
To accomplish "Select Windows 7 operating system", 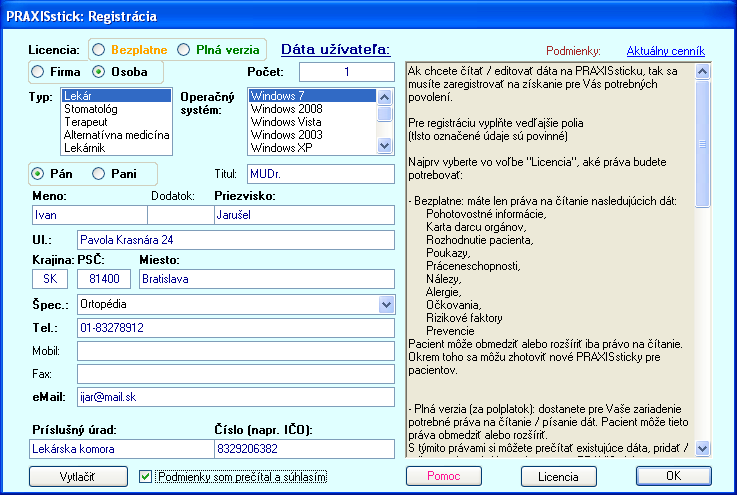I will click(313, 96).
